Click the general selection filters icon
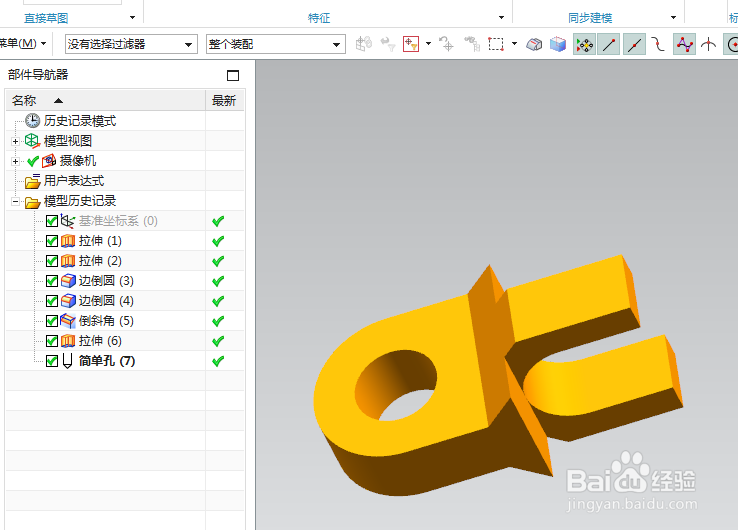 [363, 44]
